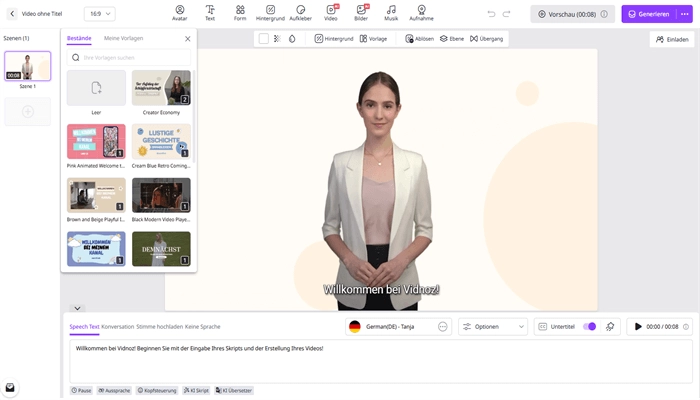Image resolution: width=700 pixels, height=400 pixels.
Task: Open the chat support icon
Action: [10, 388]
